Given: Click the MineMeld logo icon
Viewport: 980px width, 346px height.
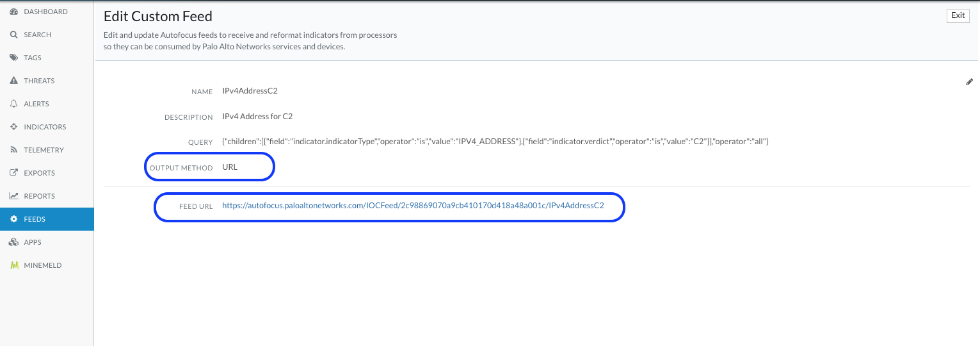Looking at the screenshot, I should point(13,265).
